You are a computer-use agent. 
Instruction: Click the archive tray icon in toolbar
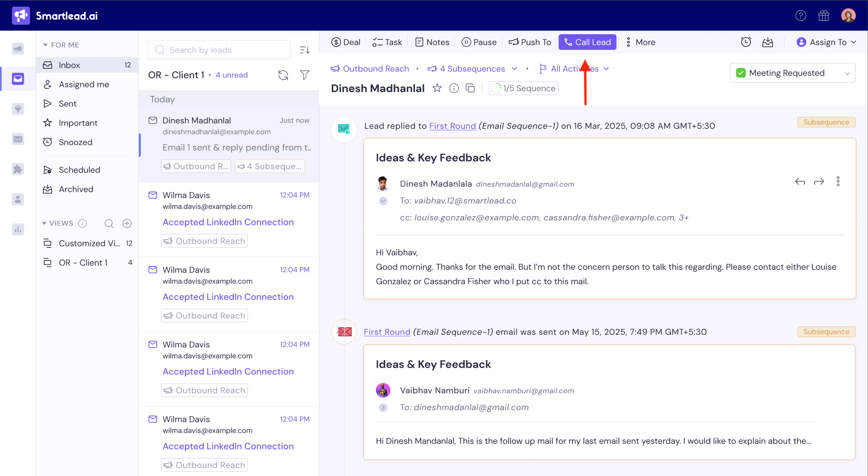click(768, 42)
